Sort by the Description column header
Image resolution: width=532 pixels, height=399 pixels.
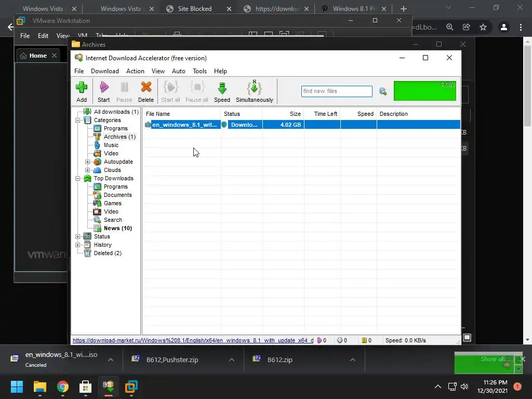(x=418, y=114)
